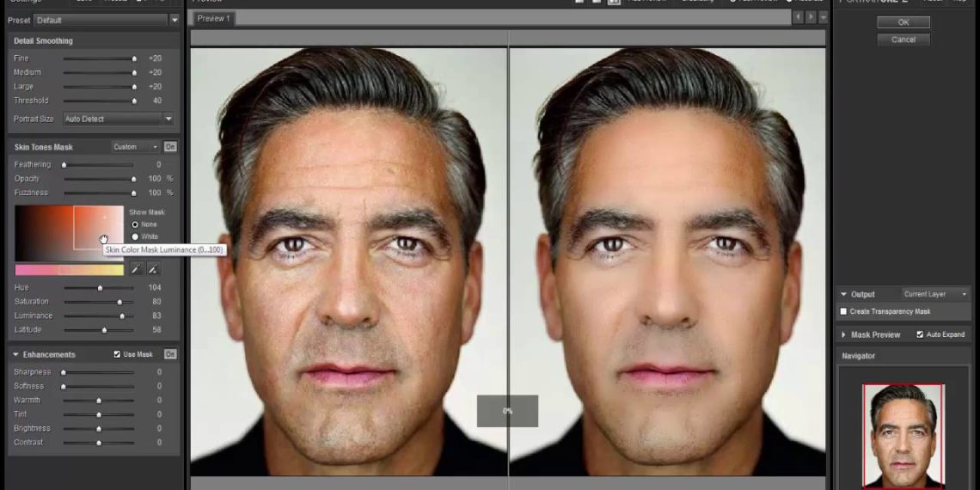Click the Hue value 104
The width and height of the screenshot is (980, 490).
click(155, 287)
